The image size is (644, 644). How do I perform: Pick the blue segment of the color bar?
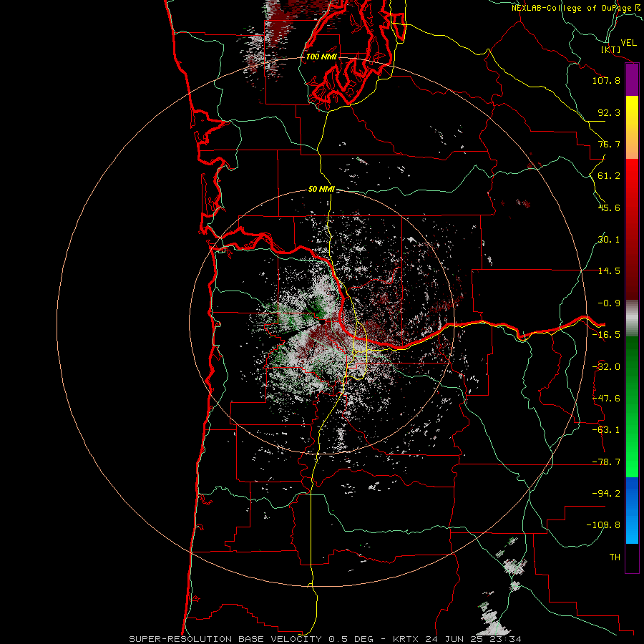(632, 510)
